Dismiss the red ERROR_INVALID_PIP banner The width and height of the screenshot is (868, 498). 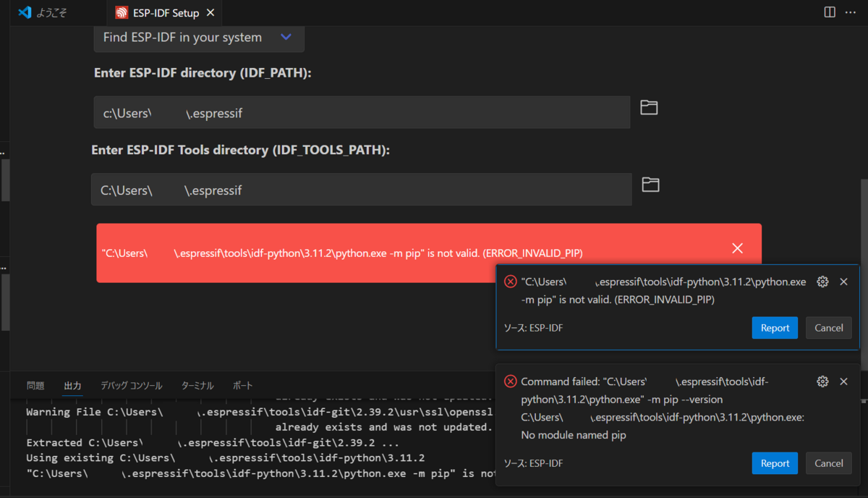click(x=737, y=248)
